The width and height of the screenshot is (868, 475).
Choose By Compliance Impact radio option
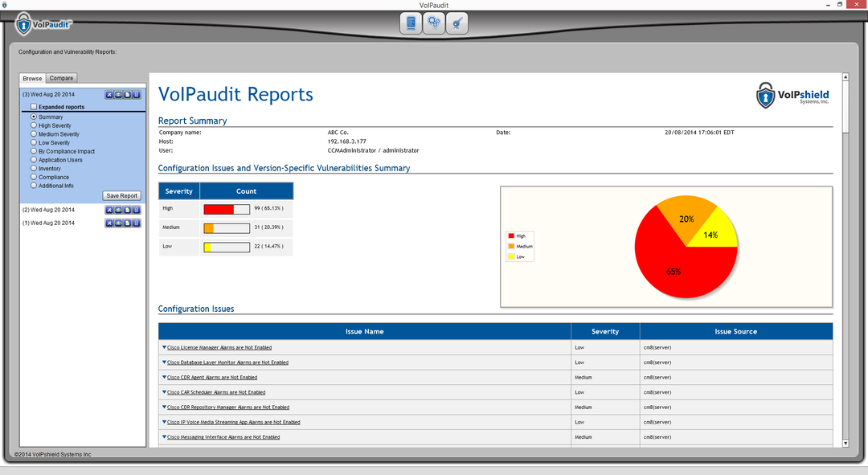(x=34, y=151)
